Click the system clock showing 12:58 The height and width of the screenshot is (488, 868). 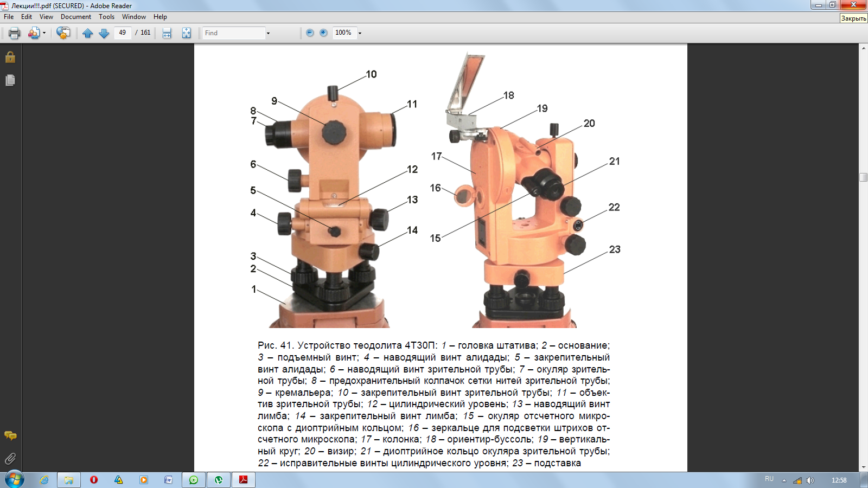click(839, 480)
